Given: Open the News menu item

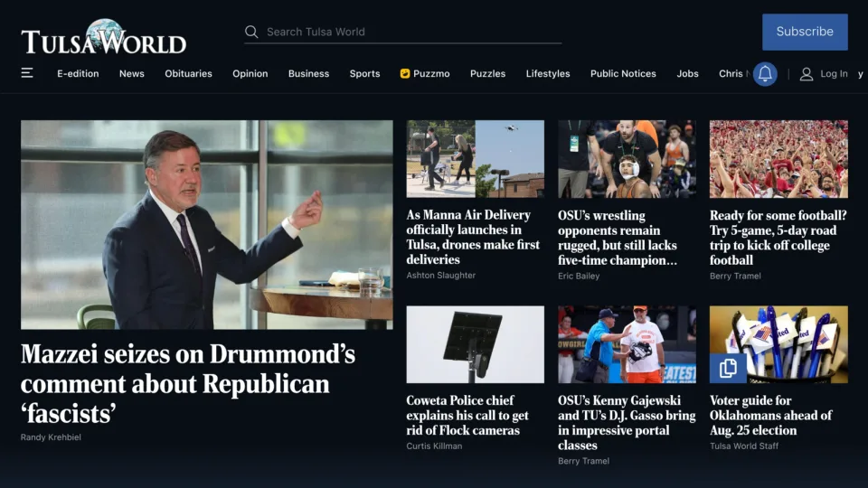Looking at the screenshot, I should tap(132, 73).
